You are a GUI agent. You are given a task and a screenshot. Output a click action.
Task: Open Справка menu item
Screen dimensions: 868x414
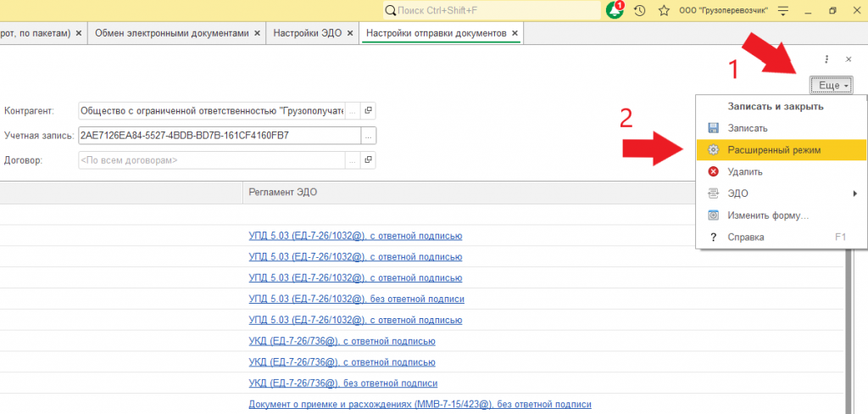click(782, 238)
